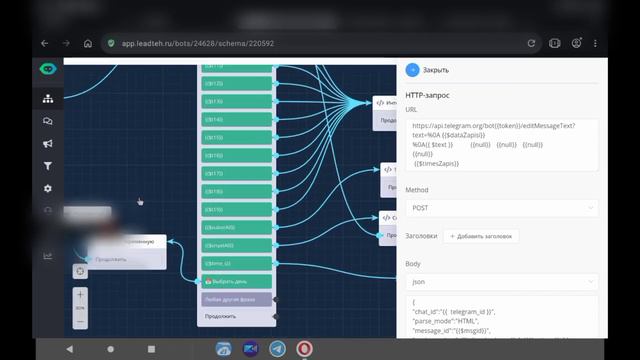Click Продолжить row in the button block
The width and height of the screenshot is (640, 360).
[236, 316]
